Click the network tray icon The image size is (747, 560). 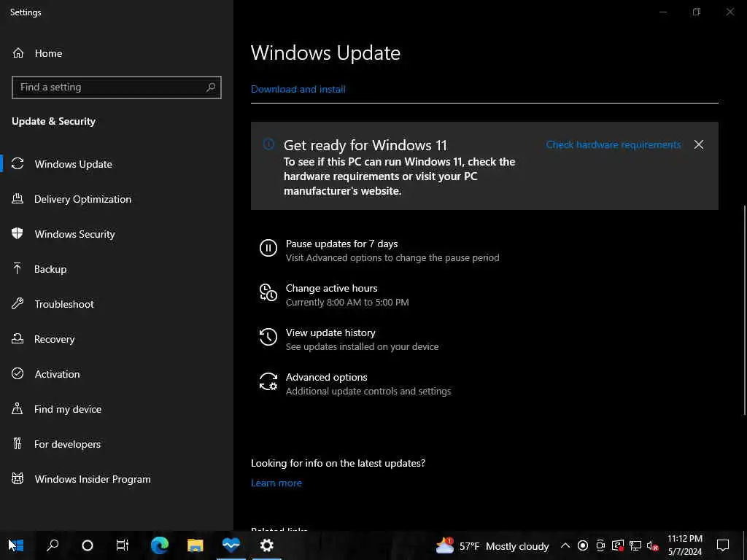click(x=635, y=545)
